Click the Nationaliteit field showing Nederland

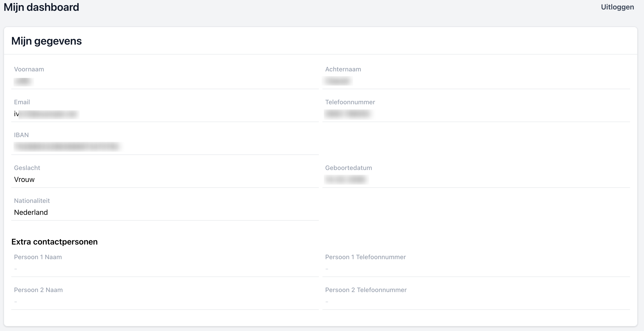coord(165,212)
